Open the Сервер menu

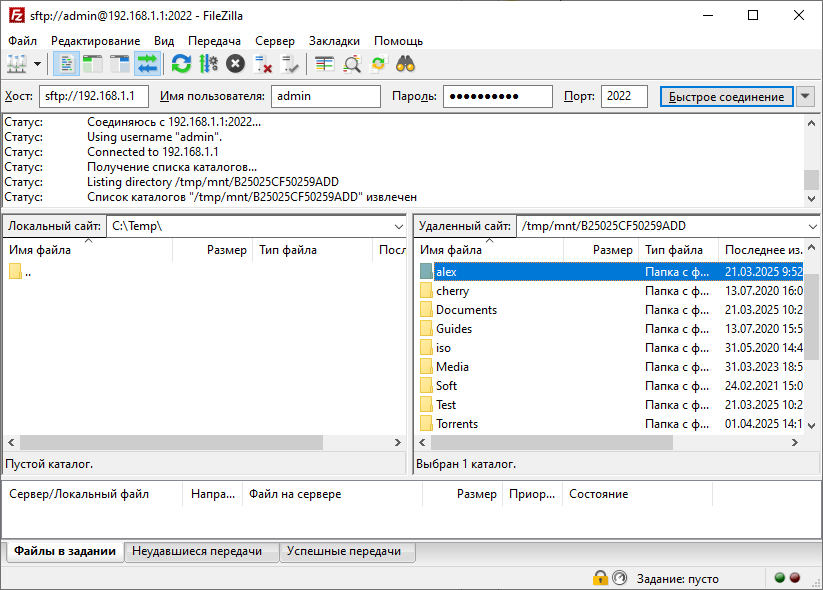coord(275,41)
